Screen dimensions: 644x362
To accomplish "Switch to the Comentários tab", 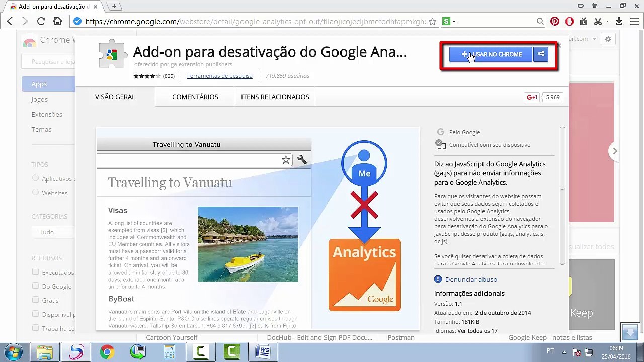I will [x=195, y=97].
